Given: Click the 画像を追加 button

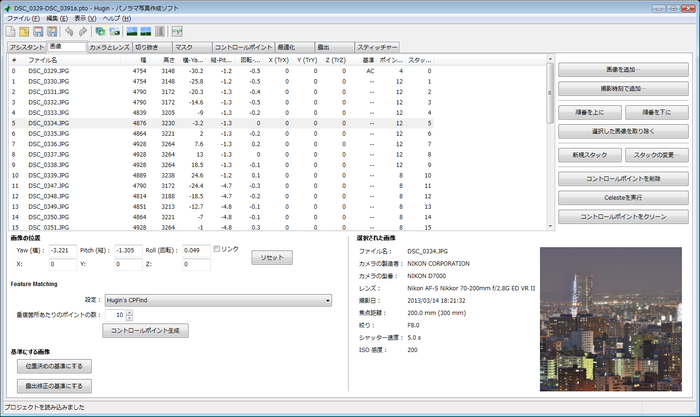Looking at the screenshot, I should (623, 70).
